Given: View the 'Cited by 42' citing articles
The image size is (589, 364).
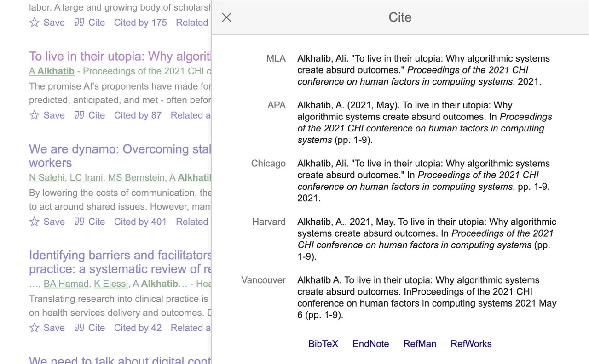Looking at the screenshot, I should click(138, 328).
